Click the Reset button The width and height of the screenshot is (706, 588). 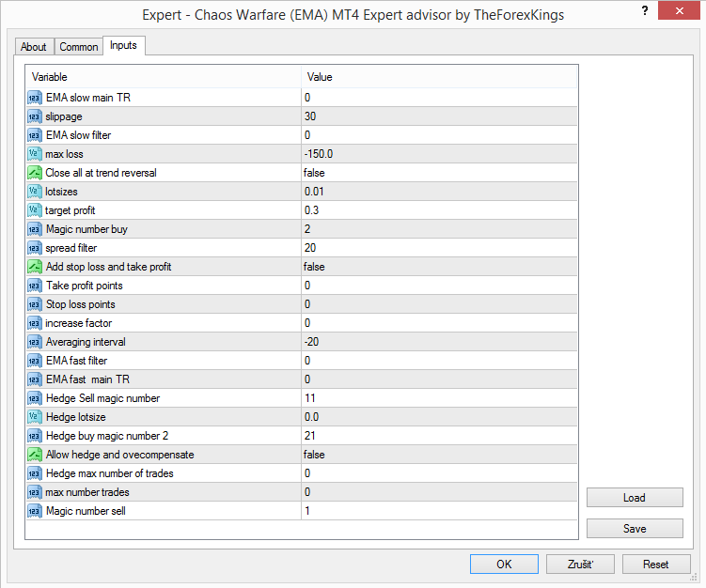click(656, 565)
